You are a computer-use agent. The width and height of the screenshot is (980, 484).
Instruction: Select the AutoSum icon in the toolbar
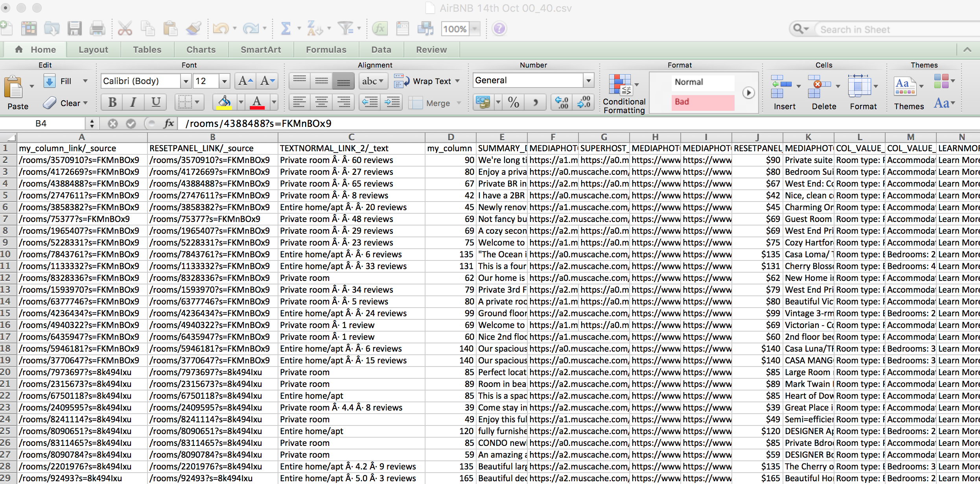tap(286, 28)
